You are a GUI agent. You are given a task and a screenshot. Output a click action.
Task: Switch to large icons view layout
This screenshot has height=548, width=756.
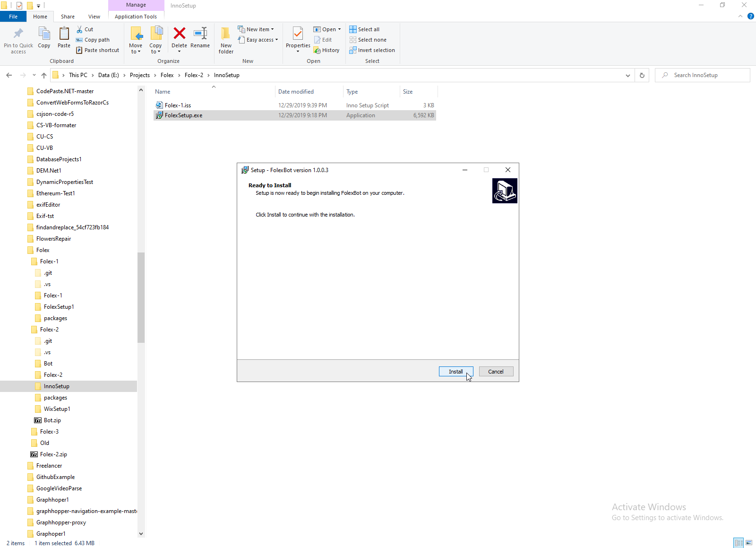(x=749, y=543)
